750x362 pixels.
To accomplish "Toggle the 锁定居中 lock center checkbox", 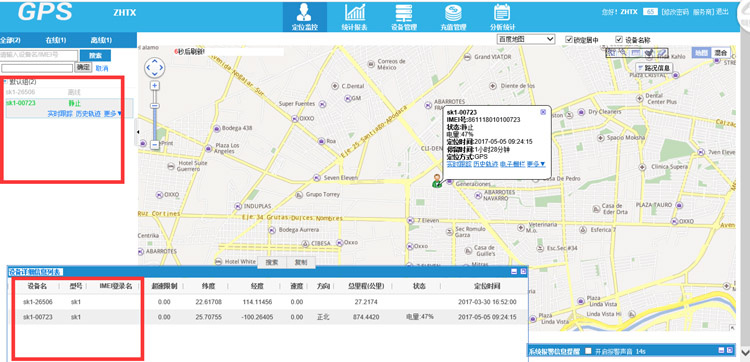I will pyautogui.click(x=569, y=39).
